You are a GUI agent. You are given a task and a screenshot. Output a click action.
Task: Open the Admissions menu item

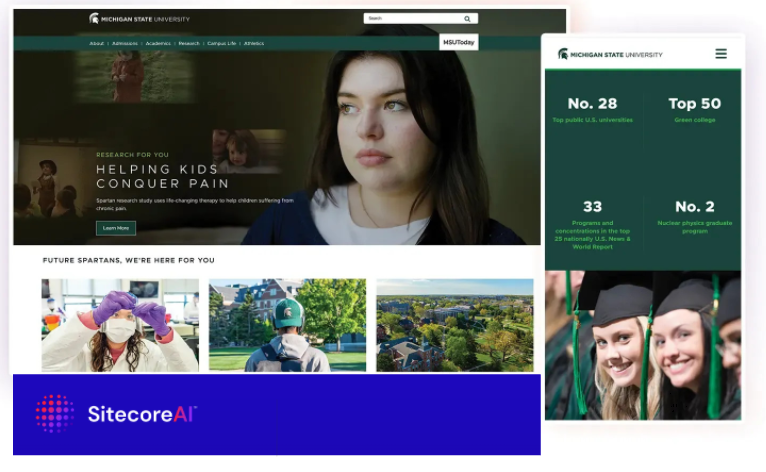(125, 43)
